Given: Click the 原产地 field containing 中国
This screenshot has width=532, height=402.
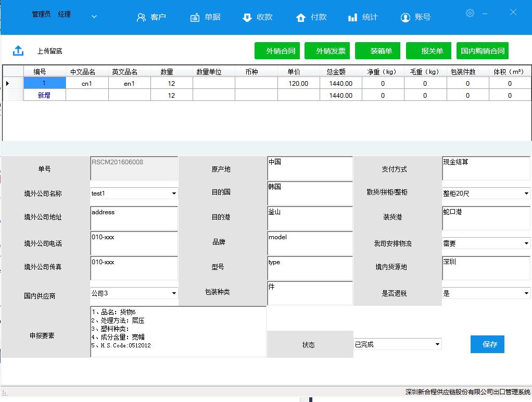Looking at the screenshot, I should (310, 168).
